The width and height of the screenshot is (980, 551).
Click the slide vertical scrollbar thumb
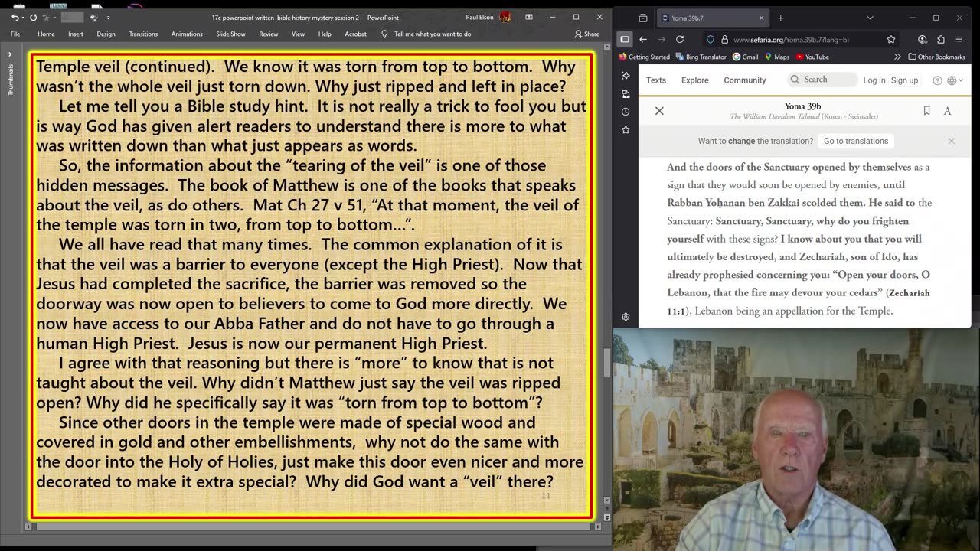[607, 363]
